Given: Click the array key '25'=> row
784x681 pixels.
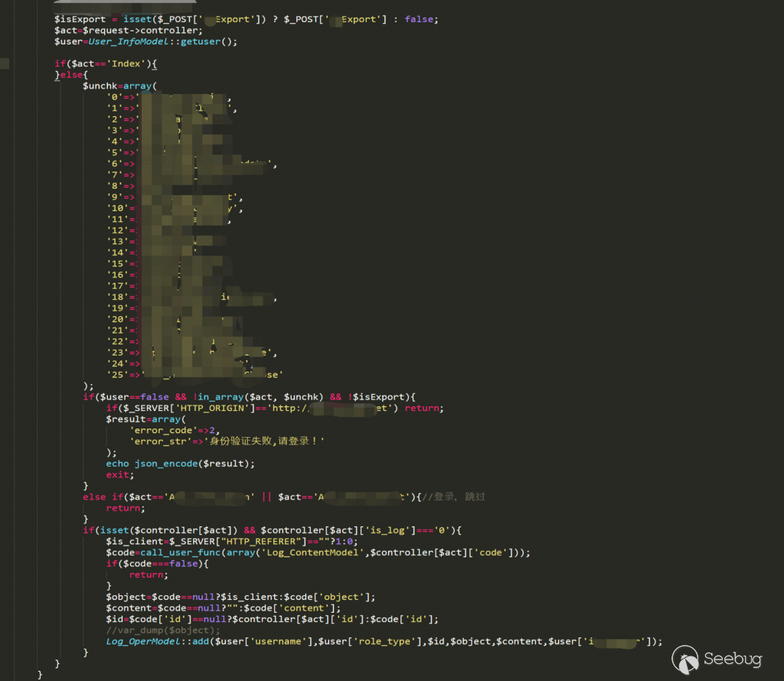Looking at the screenshot, I should (x=195, y=375).
